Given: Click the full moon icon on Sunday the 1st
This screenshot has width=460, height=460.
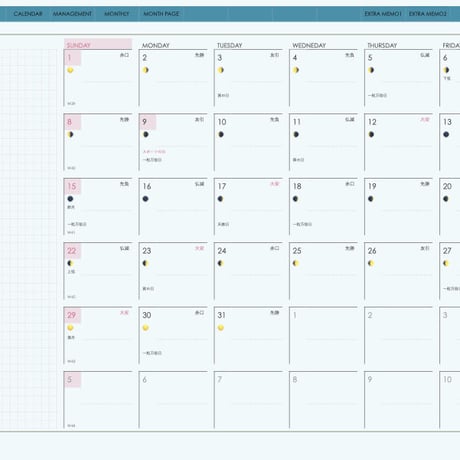Looking at the screenshot, I should click(x=70, y=70).
